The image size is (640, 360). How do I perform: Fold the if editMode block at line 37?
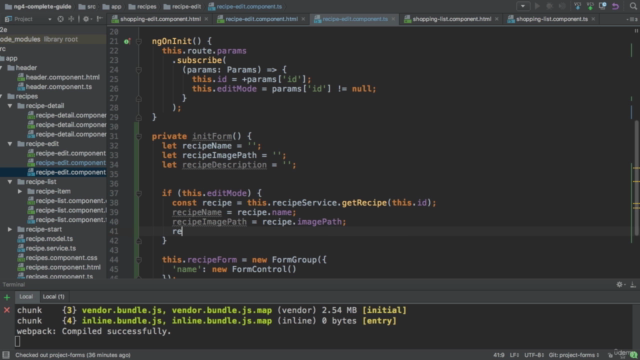click(x=139, y=193)
